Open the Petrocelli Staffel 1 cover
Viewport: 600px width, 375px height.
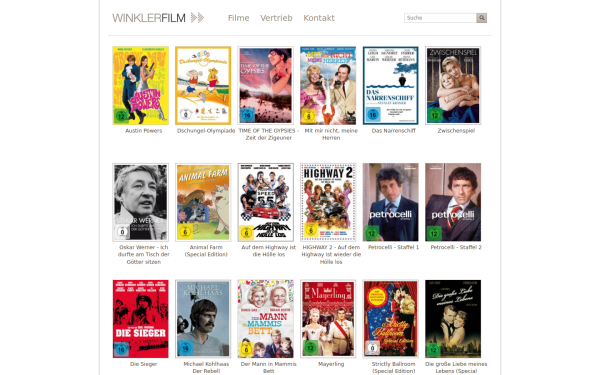point(391,202)
